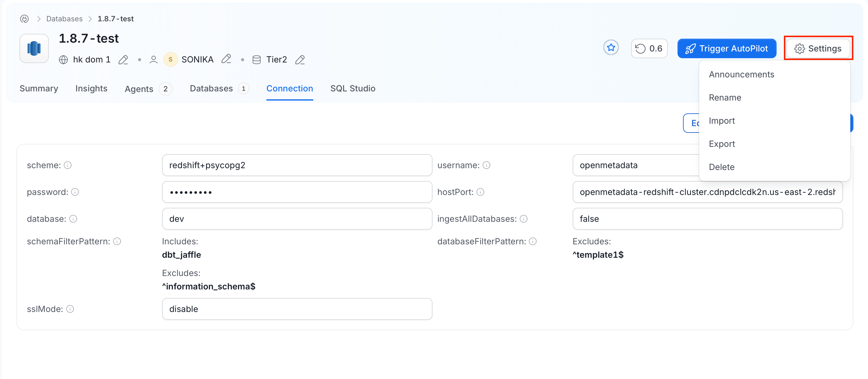Click the SONIKA owner name
This screenshot has width=868, height=379.
[197, 60]
